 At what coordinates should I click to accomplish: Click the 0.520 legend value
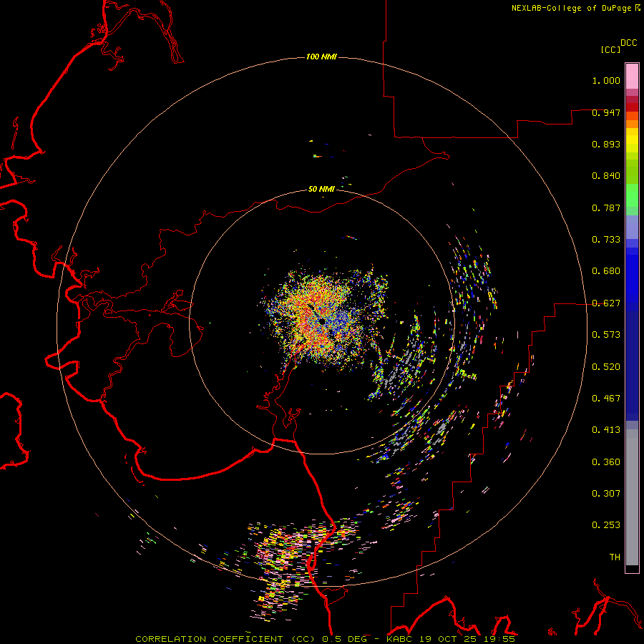(x=606, y=367)
